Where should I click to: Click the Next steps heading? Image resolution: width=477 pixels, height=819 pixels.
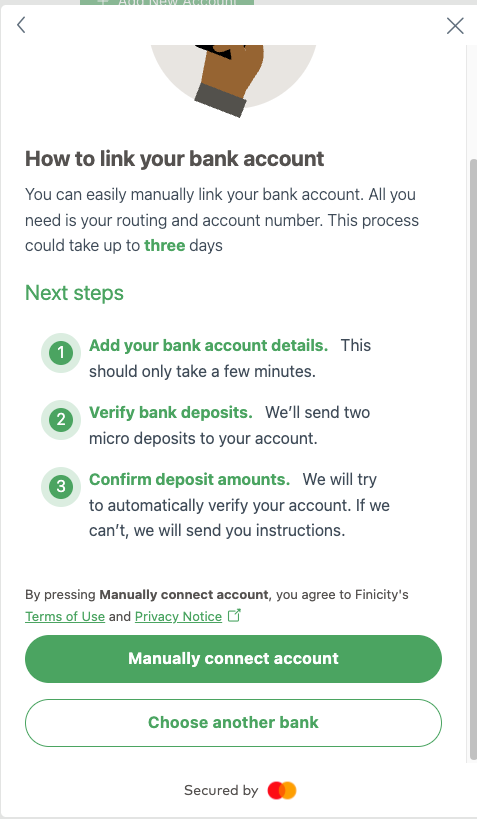click(x=74, y=293)
